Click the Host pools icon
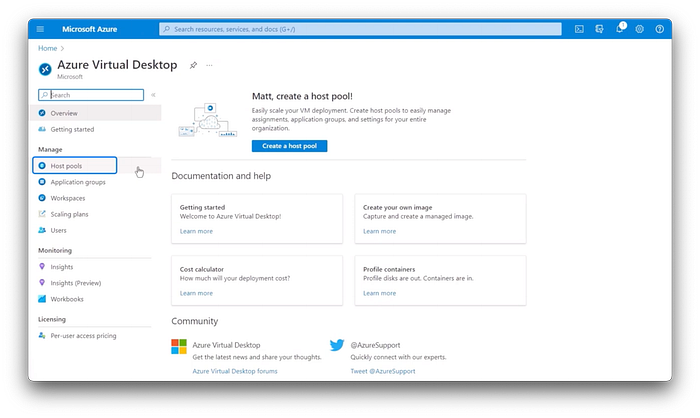 [42, 166]
